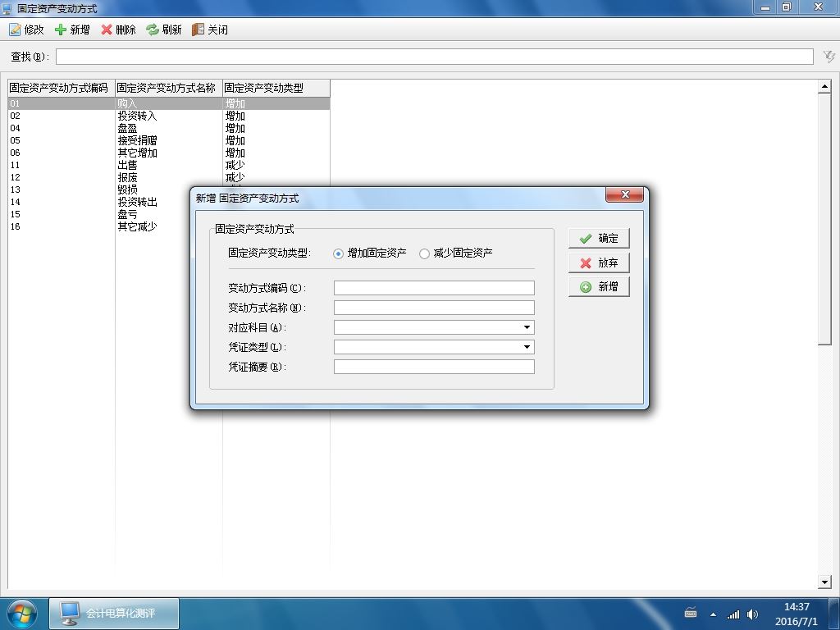This screenshot has height=630, width=840.
Task: Select the row named 出售
Action: pos(169,165)
